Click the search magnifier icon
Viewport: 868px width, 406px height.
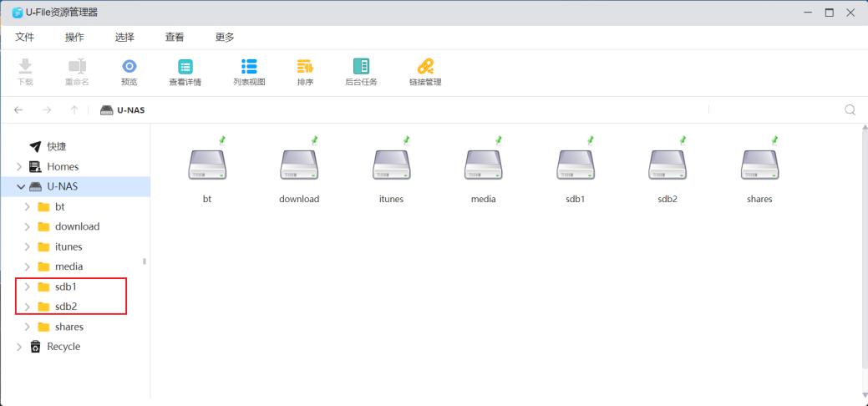pyautogui.click(x=850, y=109)
